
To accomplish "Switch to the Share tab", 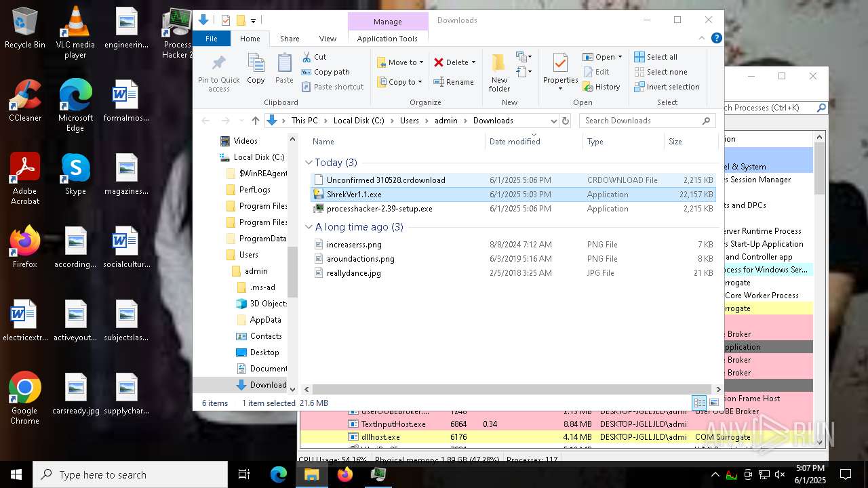I will pyautogui.click(x=290, y=39).
